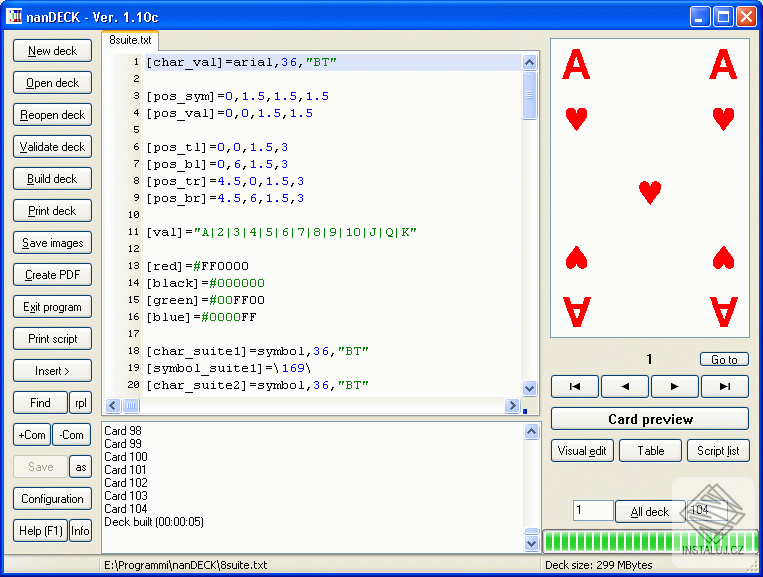This screenshot has height=577, width=763.
Task: Click script line [red]=#FF0000
Action: (198, 267)
